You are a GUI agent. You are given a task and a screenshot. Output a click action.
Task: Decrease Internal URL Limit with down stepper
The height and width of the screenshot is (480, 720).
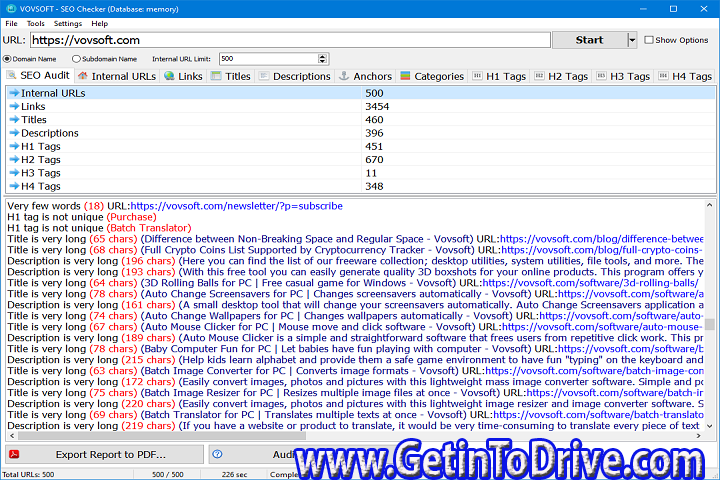pyautogui.click(x=322, y=62)
